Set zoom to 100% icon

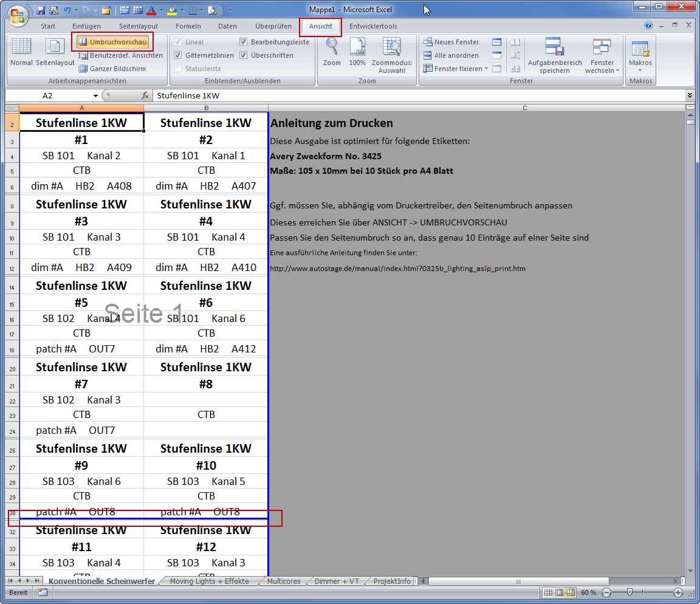(x=357, y=47)
